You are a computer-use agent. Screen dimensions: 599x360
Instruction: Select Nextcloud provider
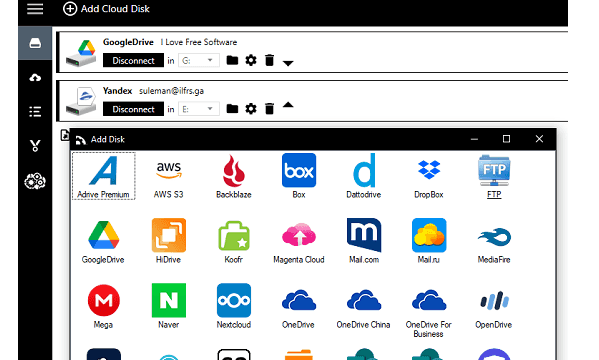234,306
